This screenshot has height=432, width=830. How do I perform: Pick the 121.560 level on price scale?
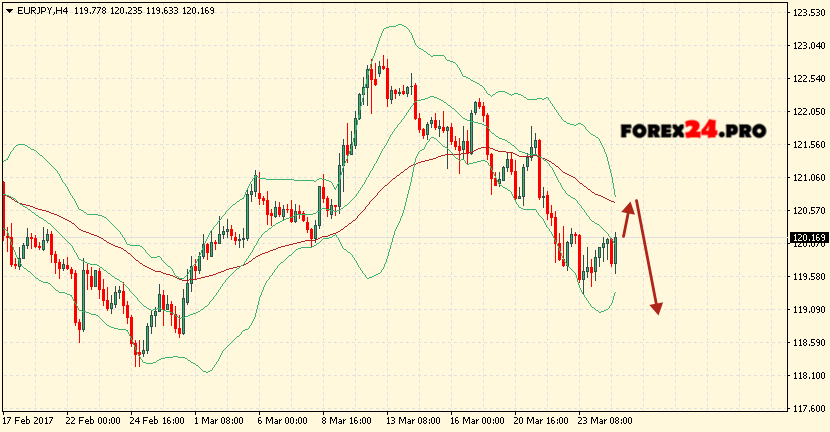(x=808, y=145)
